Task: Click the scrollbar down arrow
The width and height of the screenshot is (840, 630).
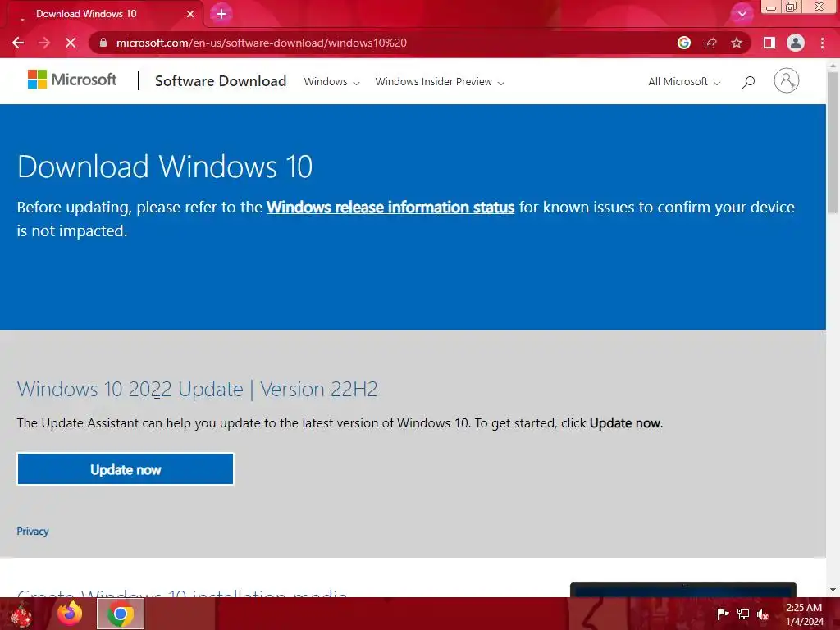Action: coord(833,590)
